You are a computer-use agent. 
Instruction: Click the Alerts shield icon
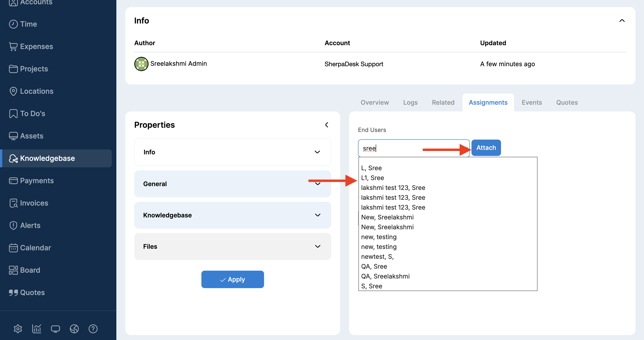tap(13, 225)
